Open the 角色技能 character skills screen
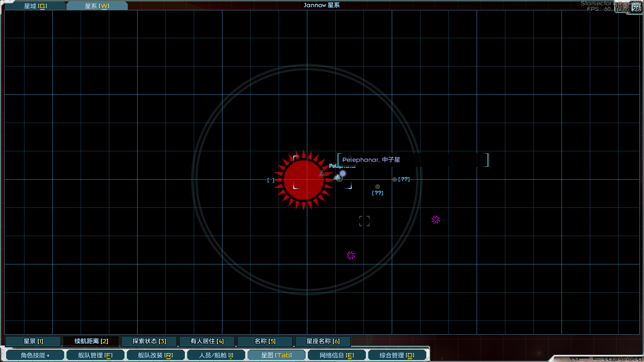Image resolution: width=644 pixels, height=362 pixels. 35,355
